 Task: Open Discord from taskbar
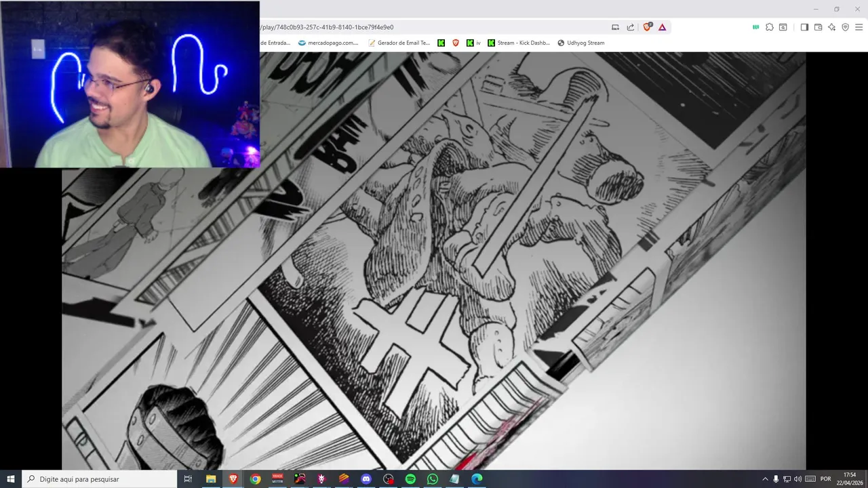tap(366, 479)
